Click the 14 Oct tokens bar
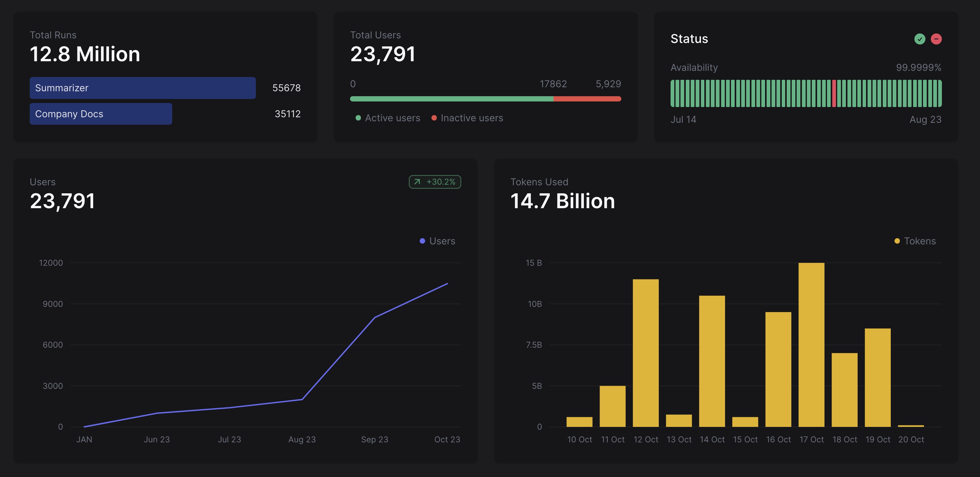 click(x=712, y=361)
